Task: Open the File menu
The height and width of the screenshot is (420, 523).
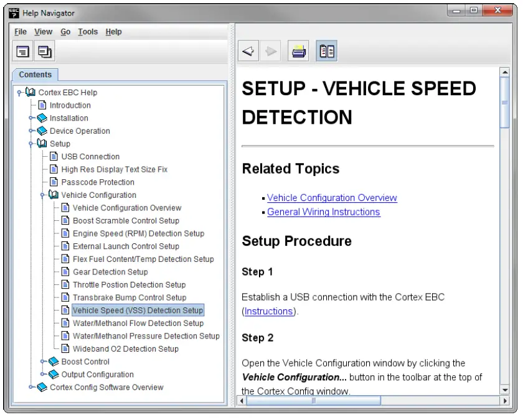Action: [21, 32]
